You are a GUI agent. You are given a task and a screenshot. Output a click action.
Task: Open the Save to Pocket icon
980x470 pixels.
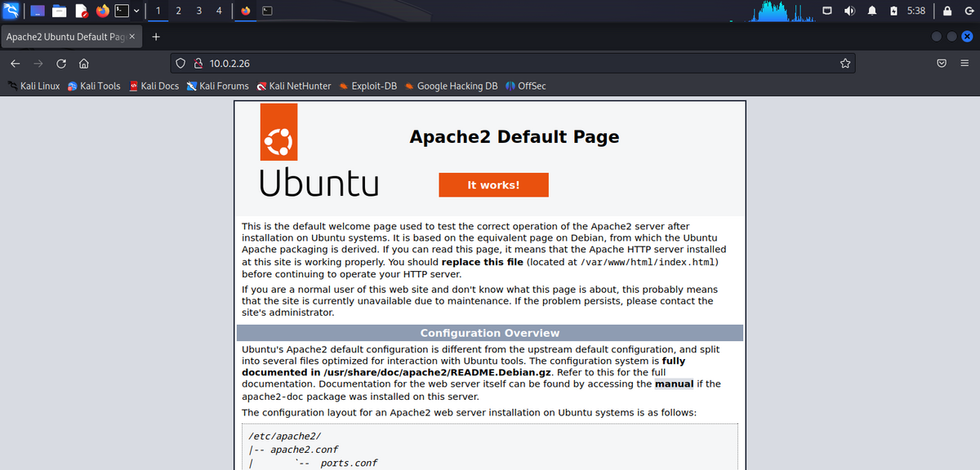(x=942, y=63)
